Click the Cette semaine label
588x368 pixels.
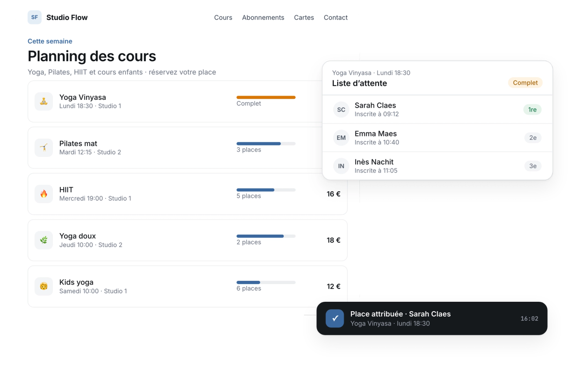(50, 41)
